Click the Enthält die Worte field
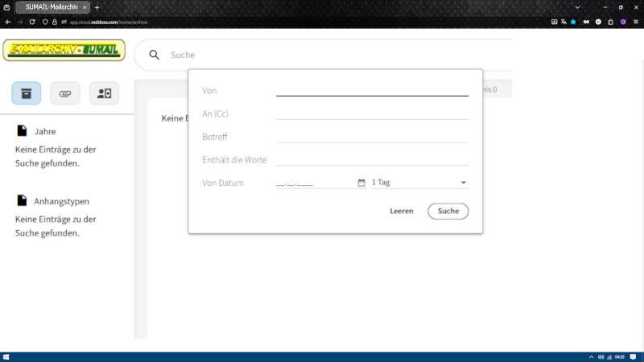 pyautogui.click(x=372, y=159)
